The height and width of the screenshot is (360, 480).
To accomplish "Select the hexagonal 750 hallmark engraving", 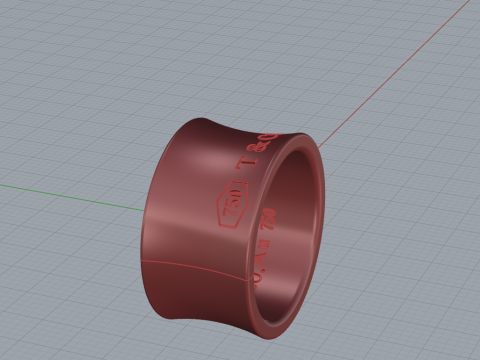I will (x=232, y=204).
